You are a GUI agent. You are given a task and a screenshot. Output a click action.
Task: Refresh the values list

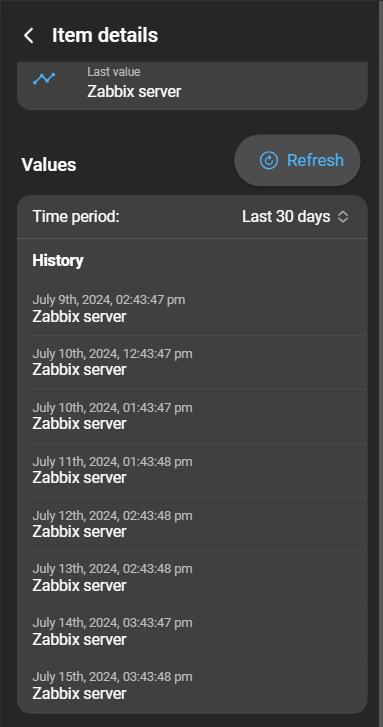point(297,160)
